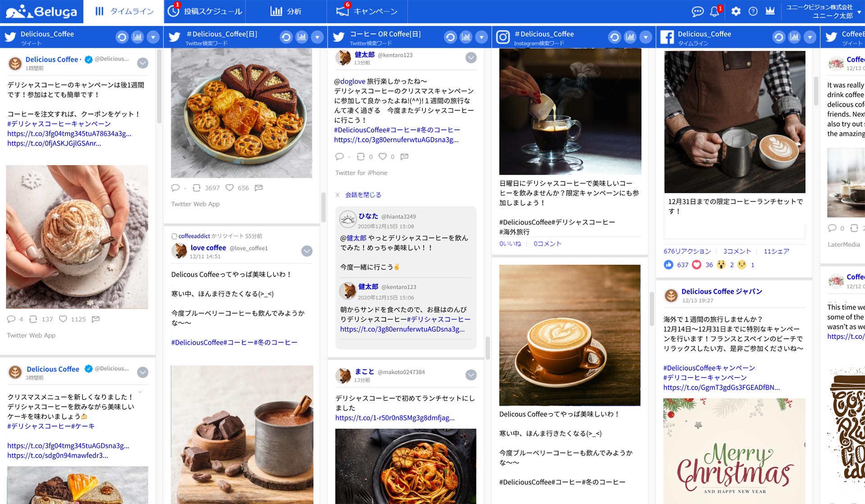Open ひなた profile in conversation
Screen dimensions: 865x504
coord(368,216)
